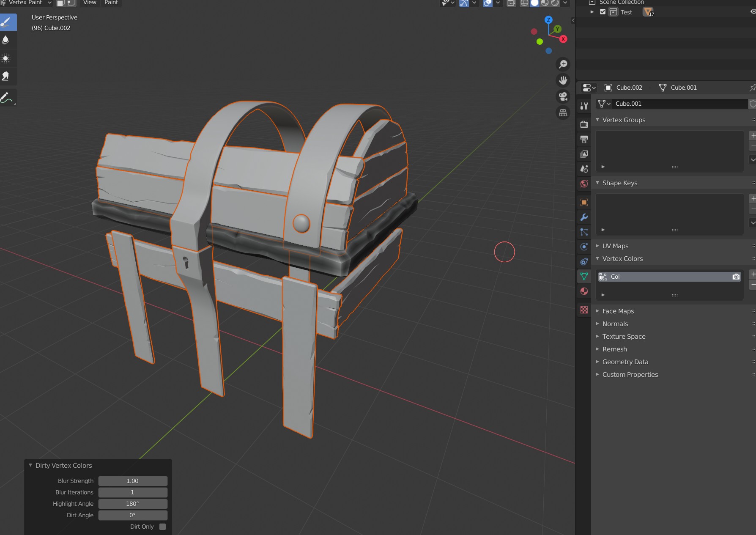The width and height of the screenshot is (756, 535).
Task: Uncheck the Test collection checkbox
Action: 603,12
